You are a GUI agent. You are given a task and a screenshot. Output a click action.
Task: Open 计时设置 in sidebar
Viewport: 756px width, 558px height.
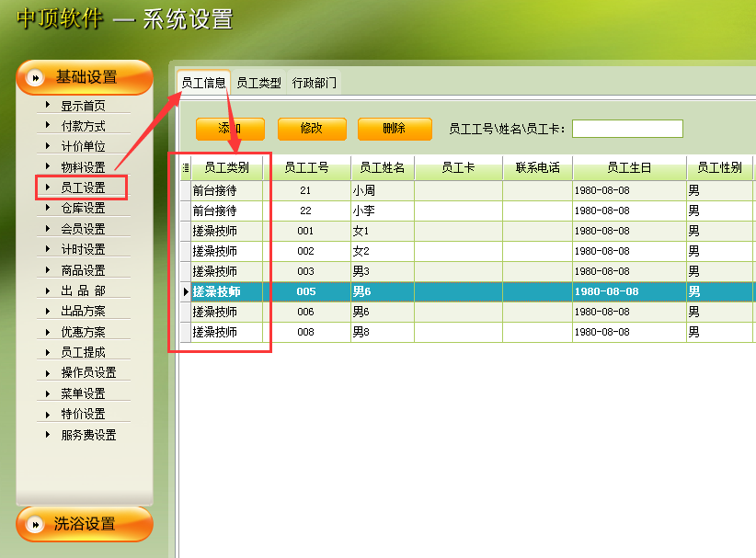click(83, 249)
